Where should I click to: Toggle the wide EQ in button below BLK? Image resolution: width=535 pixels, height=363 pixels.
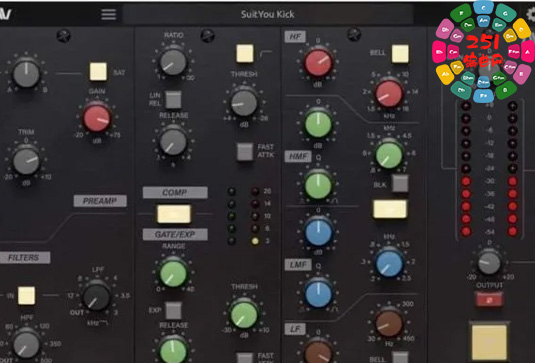click(x=390, y=209)
